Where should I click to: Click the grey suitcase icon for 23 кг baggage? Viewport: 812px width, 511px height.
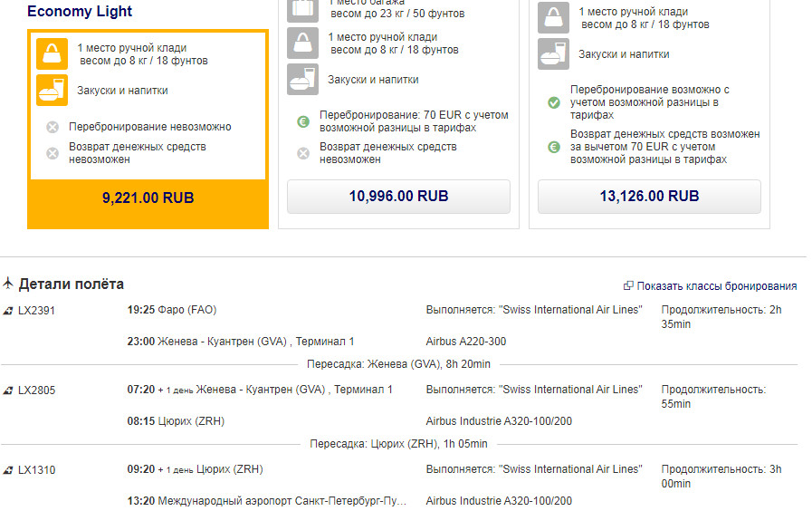[x=302, y=10]
